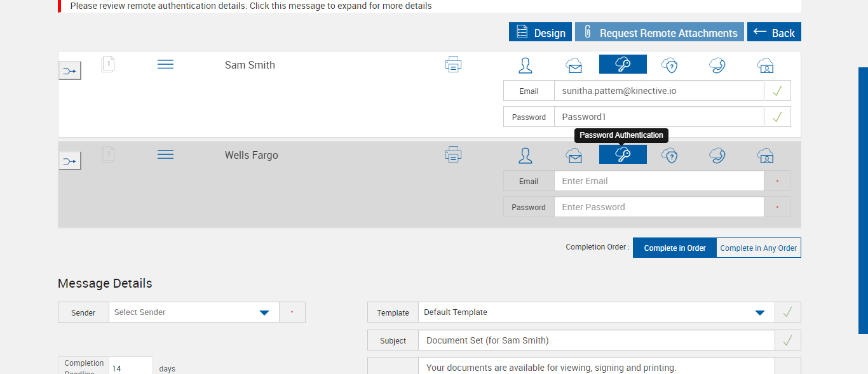Click print icon in Wells Fargo row

tap(453, 155)
